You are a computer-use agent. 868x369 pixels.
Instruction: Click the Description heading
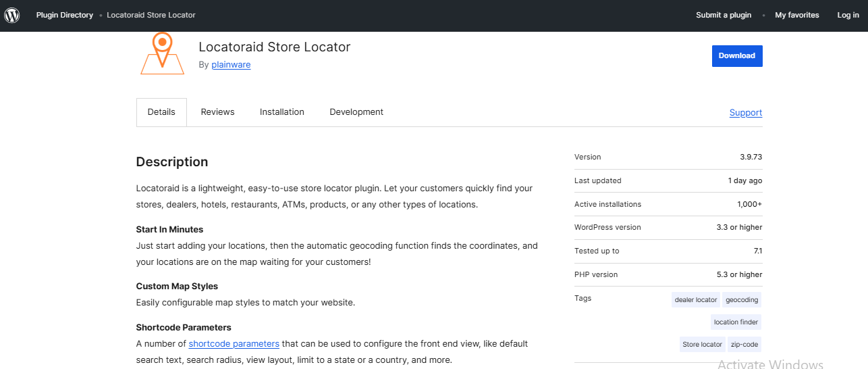pos(172,162)
